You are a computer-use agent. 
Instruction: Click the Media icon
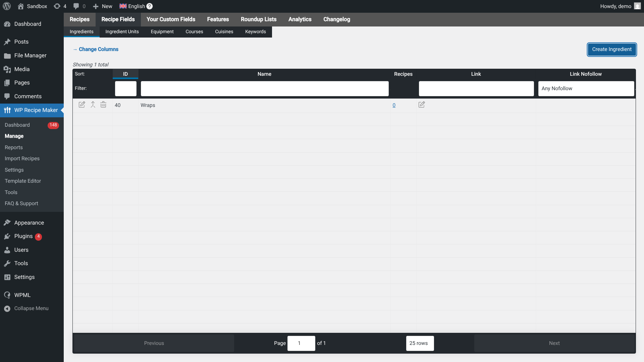tap(7, 69)
